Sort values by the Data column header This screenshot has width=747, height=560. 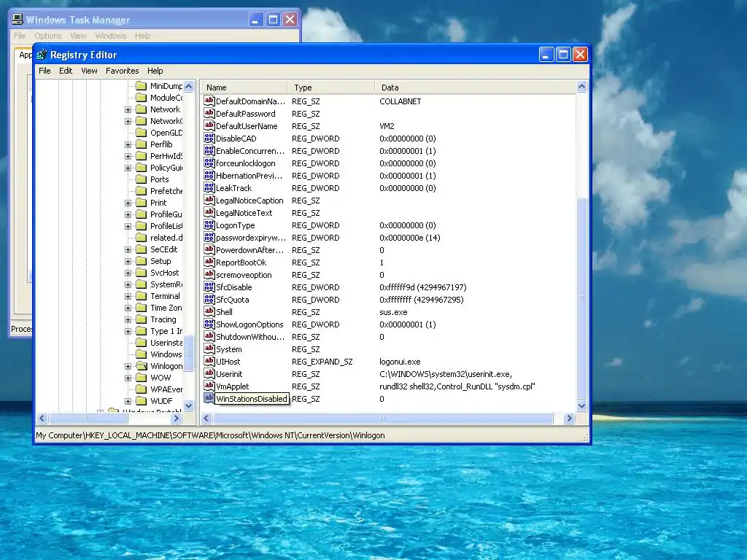(475, 87)
